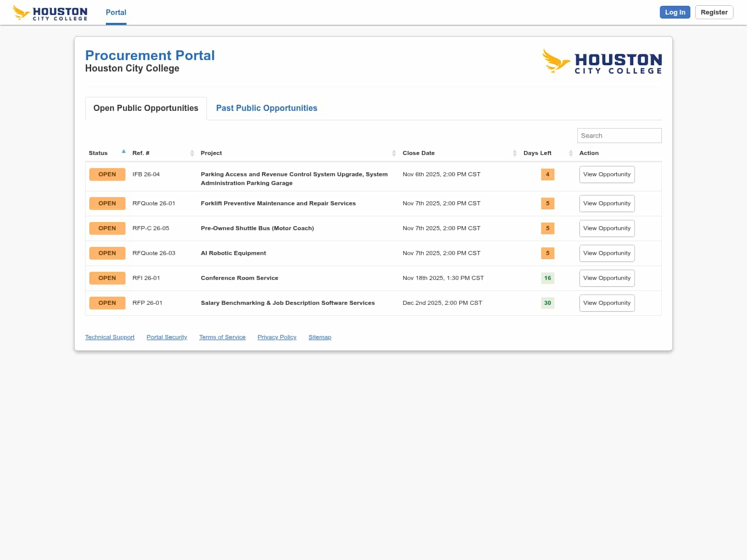Screen dimensions: 747x560
Task: Click OPEN status badge for IFB 26-04
Action: [107, 174]
